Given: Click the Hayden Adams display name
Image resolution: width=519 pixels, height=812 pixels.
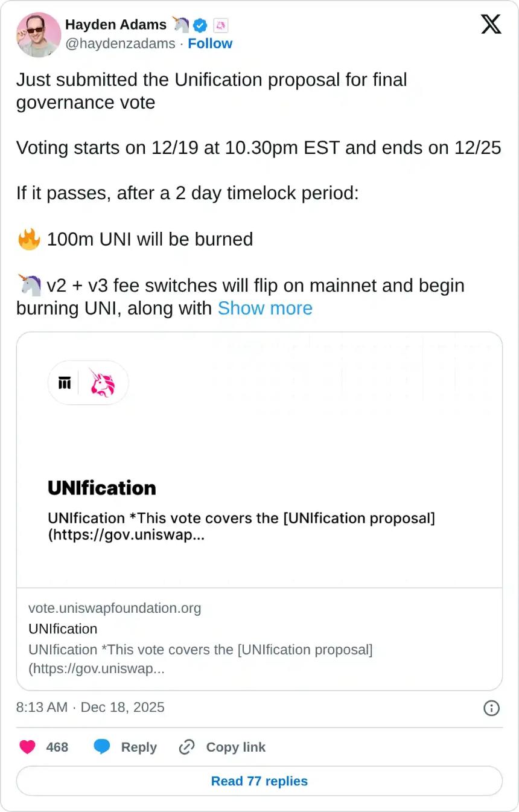Looking at the screenshot, I should (115, 25).
